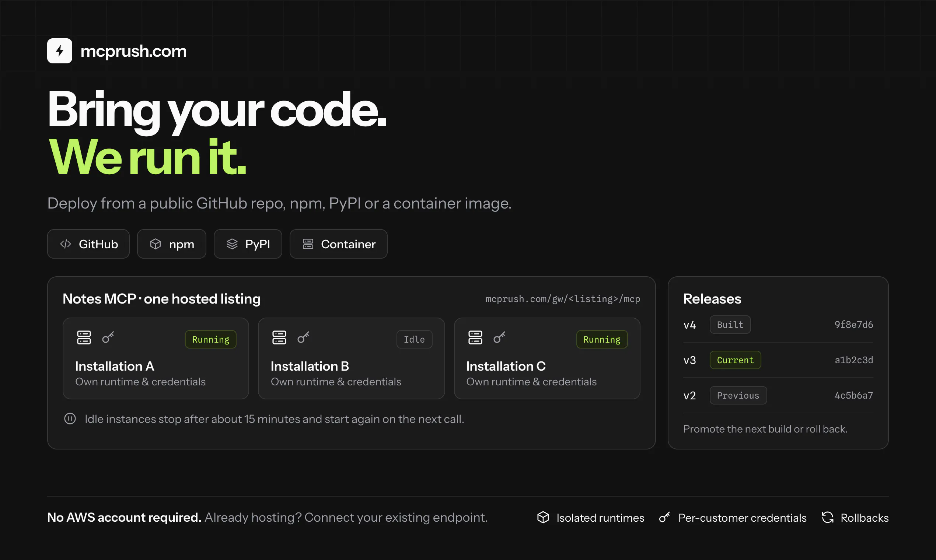936x560 pixels.
Task: Open the Installation A title
Action: point(115,366)
